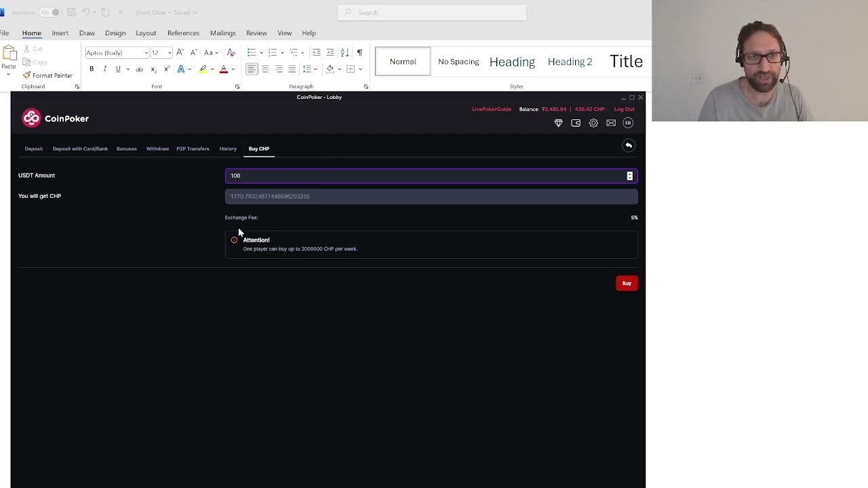This screenshot has height=488, width=868.
Task: Justify the text in Word
Action: click(x=292, y=69)
